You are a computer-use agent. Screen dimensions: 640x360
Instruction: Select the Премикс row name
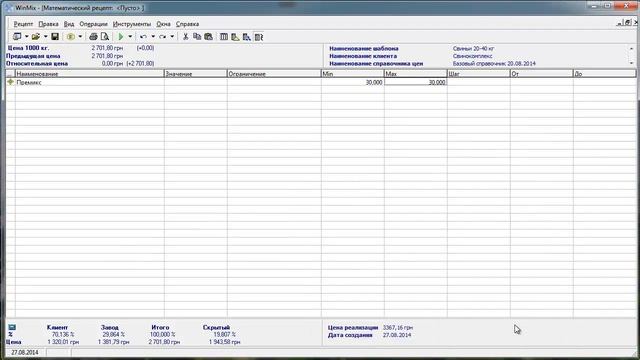[x=29, y=82]
